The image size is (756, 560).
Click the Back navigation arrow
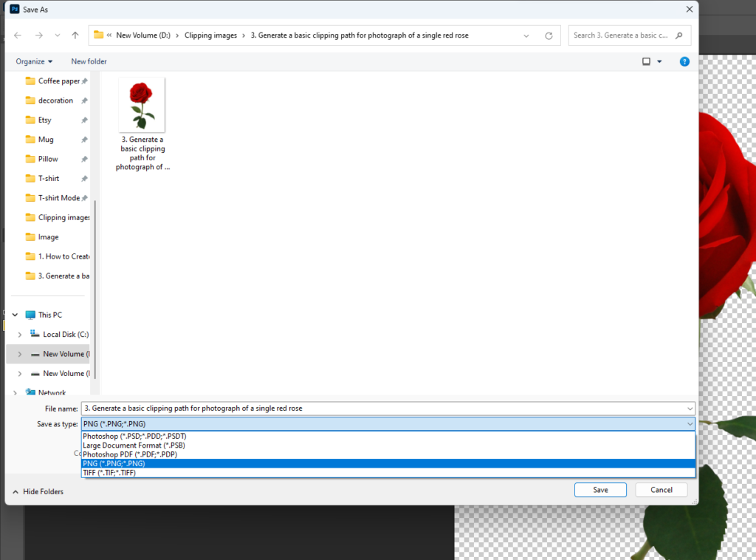pyautogui.click(x=18, y=35)
